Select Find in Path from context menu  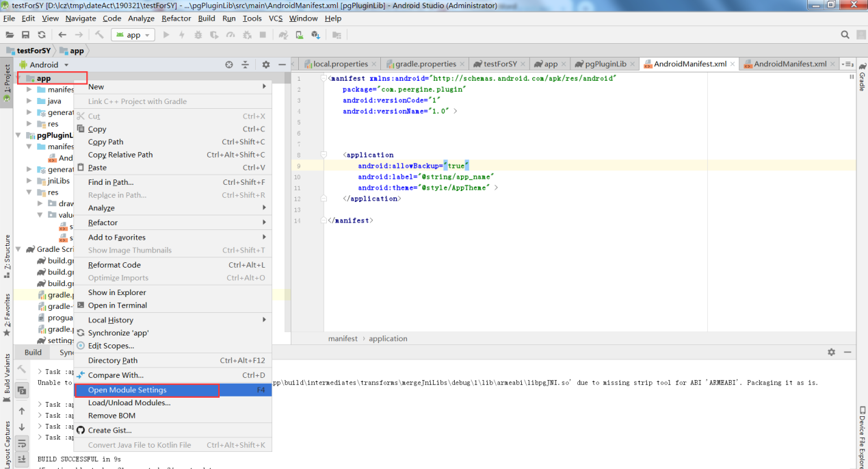click(x=172, y=182)
